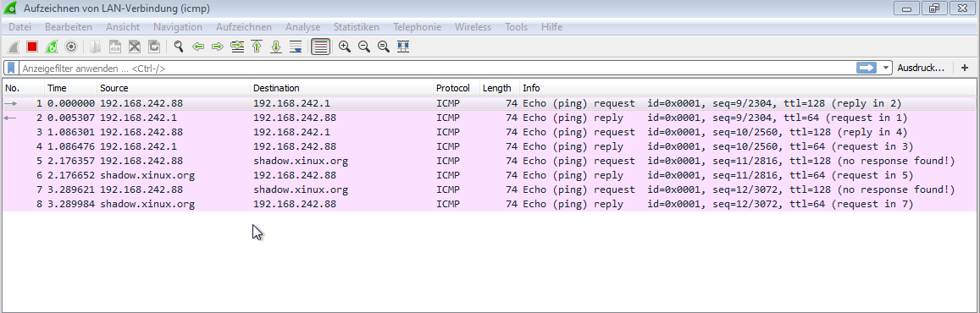Stop the running packet capture
The image size is (980, 313).
[x=32, y=47]
